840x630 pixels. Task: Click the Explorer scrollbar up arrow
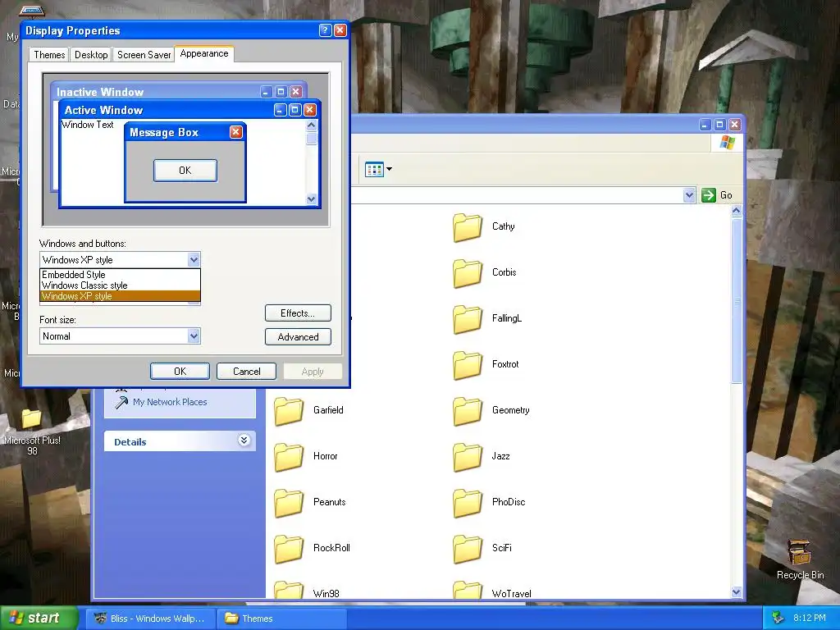[737, 211]
